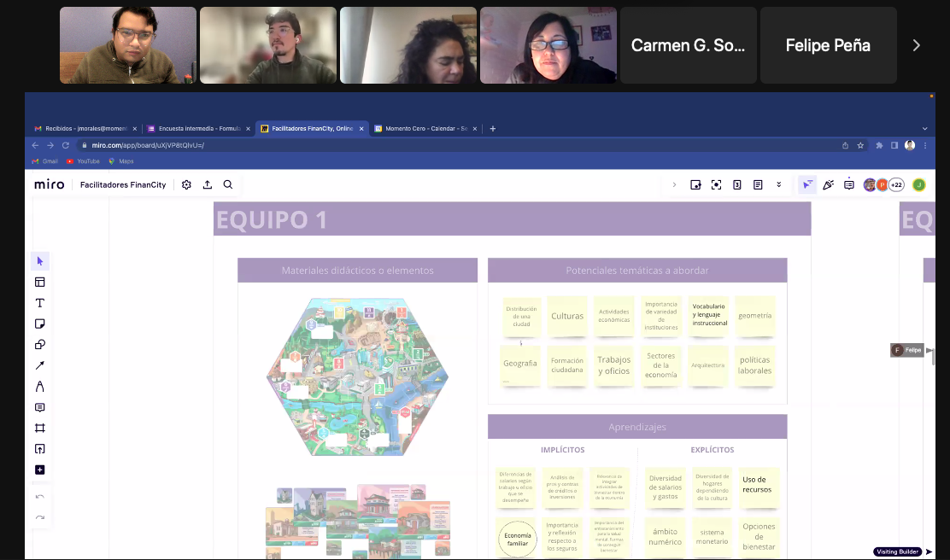This screenshot has height=560, width=950.
Task: Click the miro.com address bar
Action: pos(460,145)
